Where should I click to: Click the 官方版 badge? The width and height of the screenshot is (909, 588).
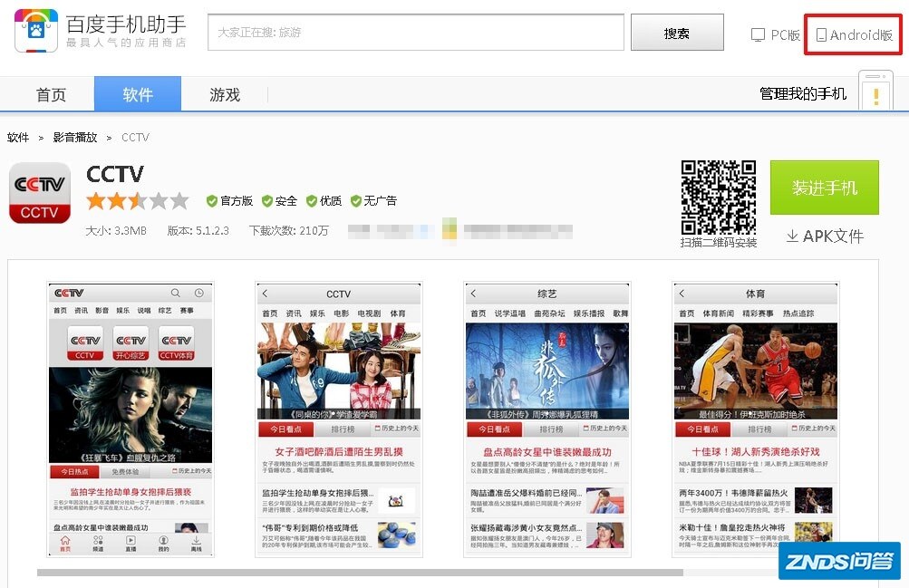click(x=229, y=201)
